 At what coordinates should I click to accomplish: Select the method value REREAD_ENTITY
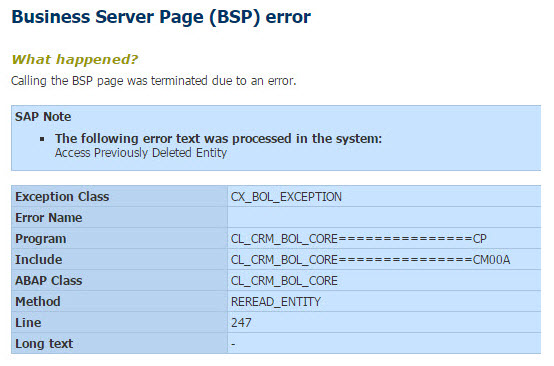click(x=276, y=302)
